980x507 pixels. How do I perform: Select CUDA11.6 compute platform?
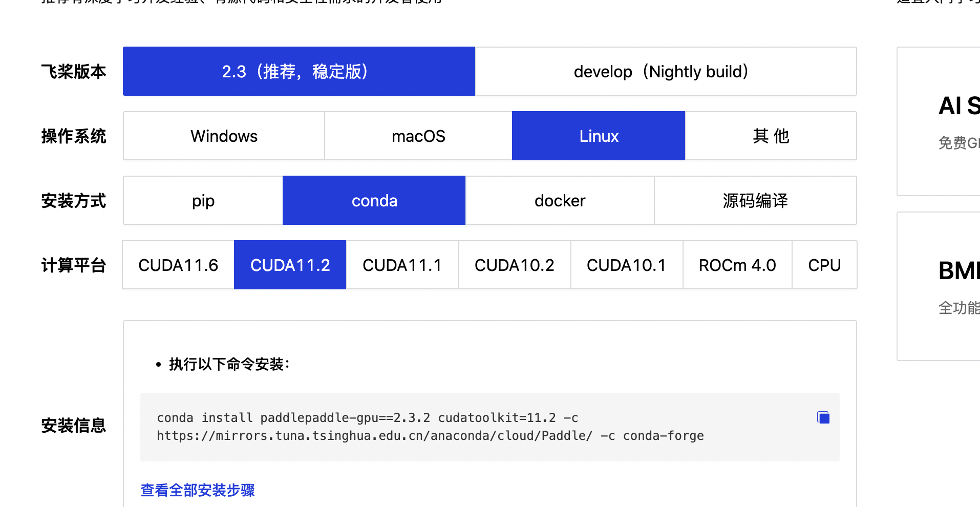pyautogui.click(x=178, y=265)
